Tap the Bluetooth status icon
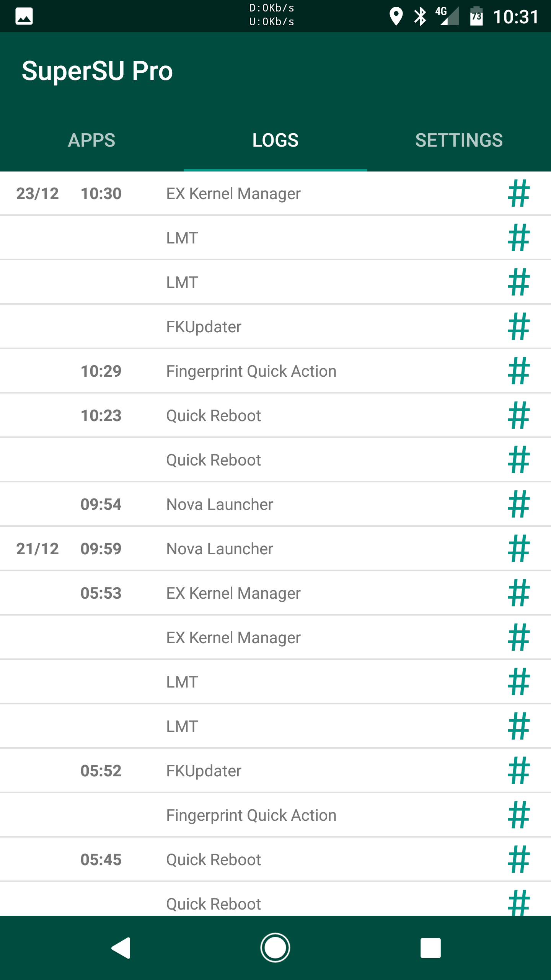Viewport: 551px width, 980px height. 420,16
